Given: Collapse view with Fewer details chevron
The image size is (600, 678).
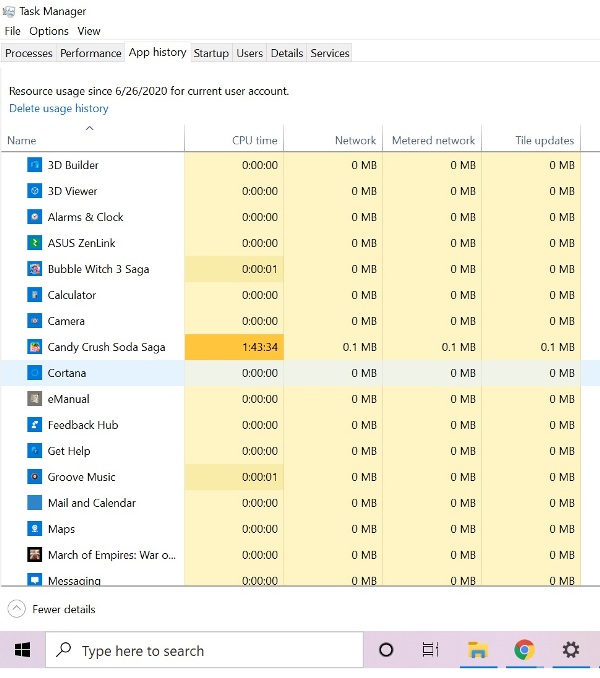Looking at the screenshot, I should [x=16, y=609].
